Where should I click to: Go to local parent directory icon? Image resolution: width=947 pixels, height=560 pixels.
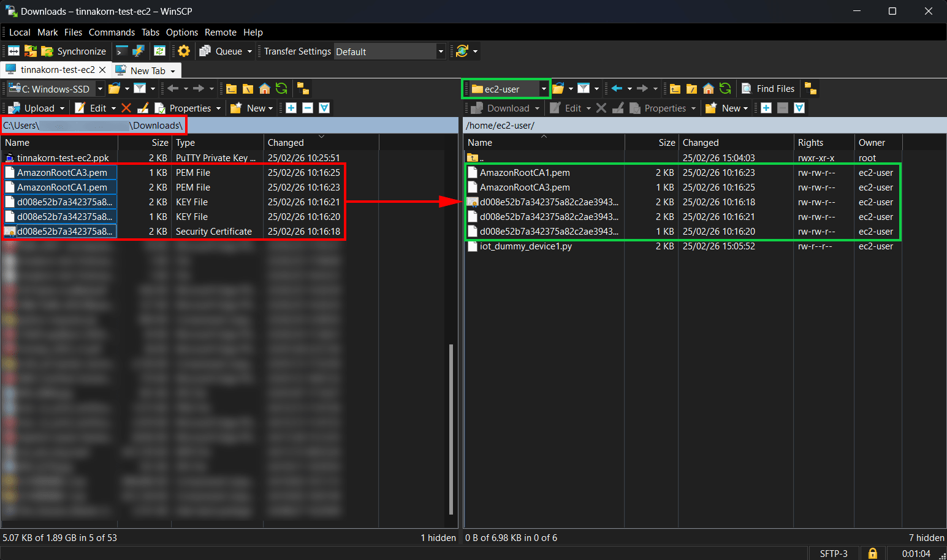point(231,89)
